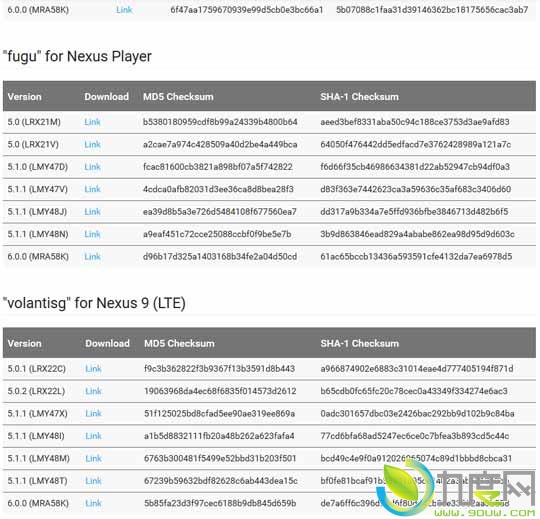The image size is (540, 519).
Task: Follow download link for fugu 5.1.1 (LMY48N)
Action: pyautogui.click(x=92, y=234)
